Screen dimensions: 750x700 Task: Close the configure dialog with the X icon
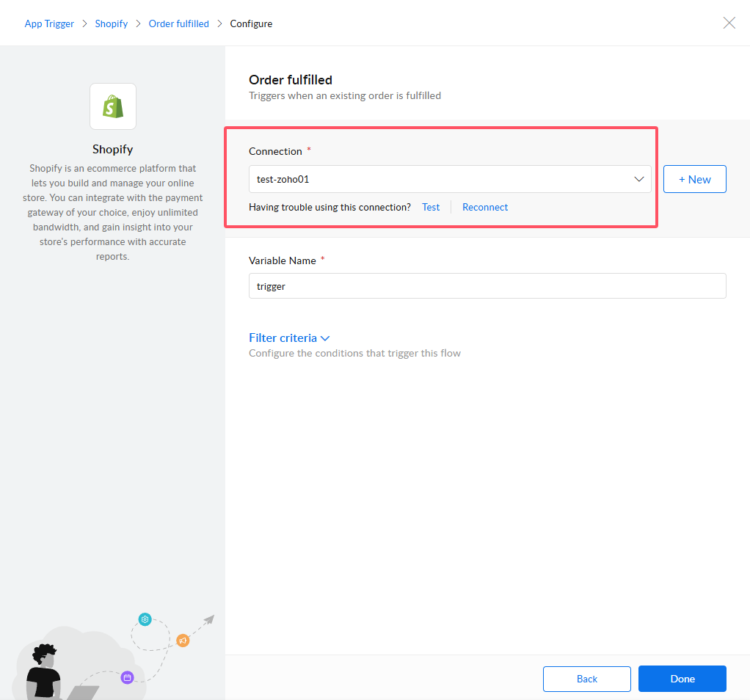pyautogui.click(x=729, y=23)
